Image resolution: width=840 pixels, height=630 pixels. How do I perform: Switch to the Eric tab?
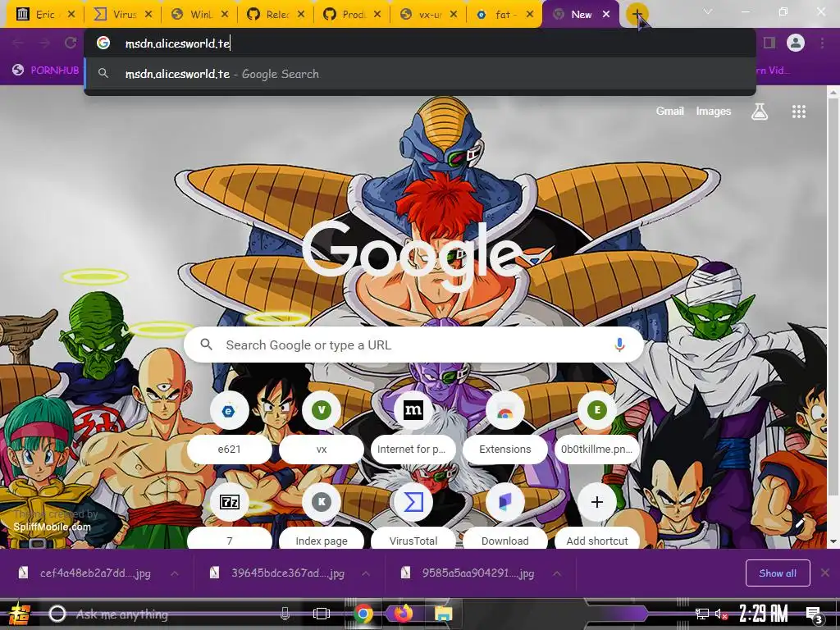[45, 15]
